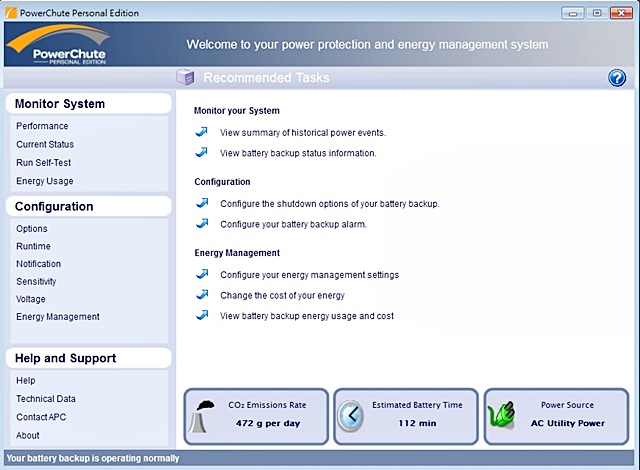Maximize the PowerChute window
This screenshot has width=640, height=470.
597,13
